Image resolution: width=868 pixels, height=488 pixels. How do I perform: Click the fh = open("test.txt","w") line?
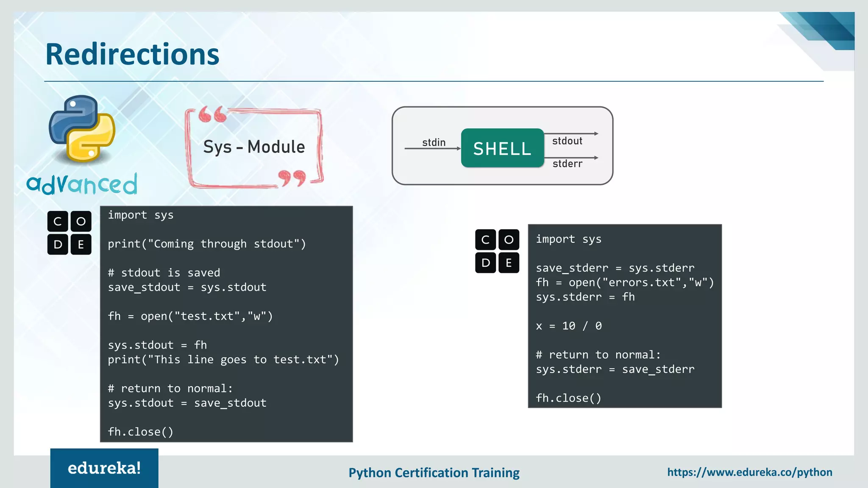pyautogui.click(x=190, y=316)
